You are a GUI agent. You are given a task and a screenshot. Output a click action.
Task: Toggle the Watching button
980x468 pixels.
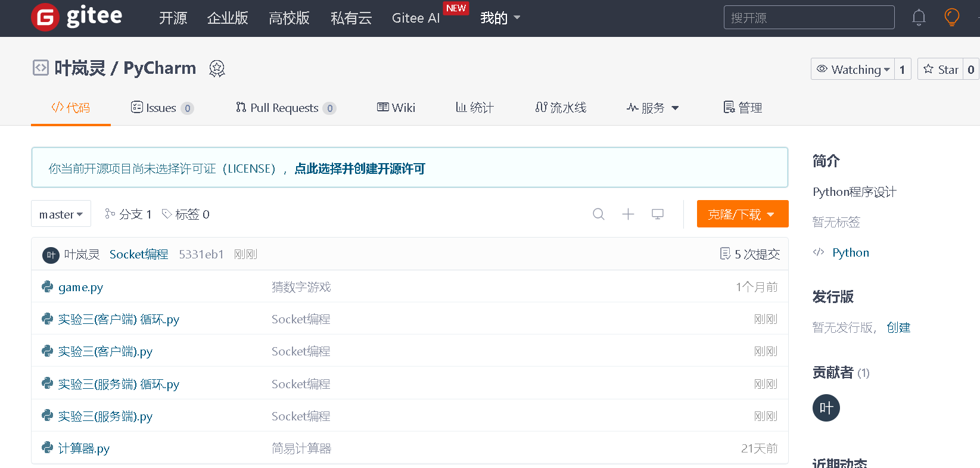853,69
